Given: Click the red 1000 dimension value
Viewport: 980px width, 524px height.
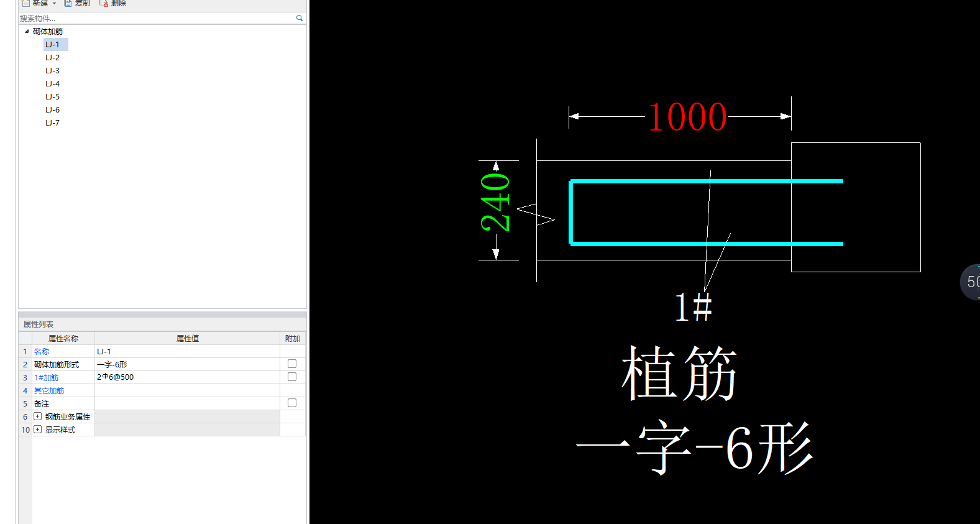Looking at the screenshot, I should point(687,117).
